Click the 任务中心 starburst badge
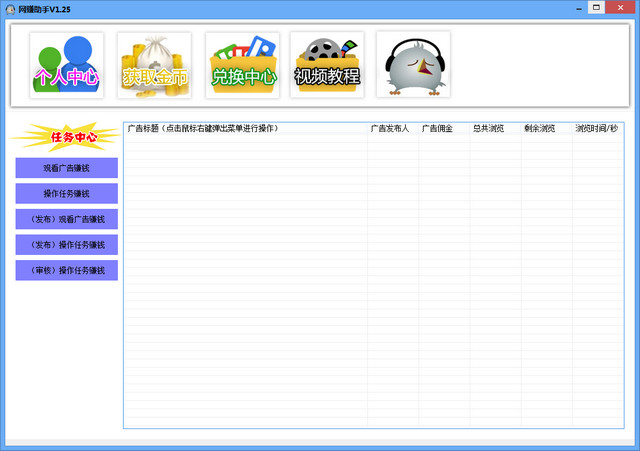The height and width of the screenshot is (451, 640). click(x=66, y=136)
